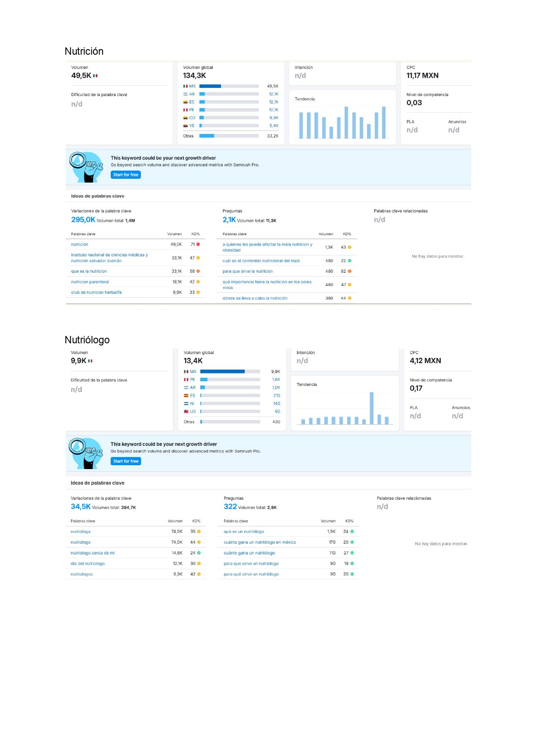The image size is (535, 756).
Task: Click the 2,1K Preguntas count
Action: tap(229, 220)
